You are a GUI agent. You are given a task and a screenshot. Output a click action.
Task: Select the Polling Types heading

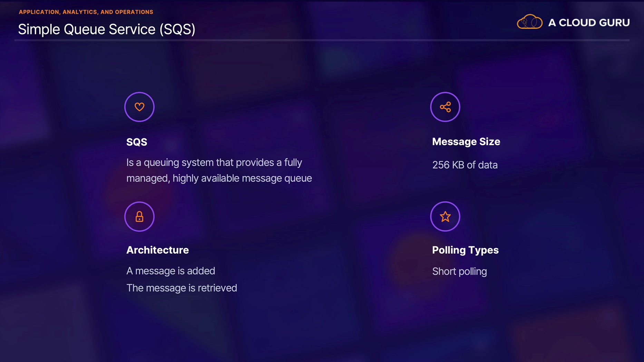pyautogui.click(x=465, y=250)
